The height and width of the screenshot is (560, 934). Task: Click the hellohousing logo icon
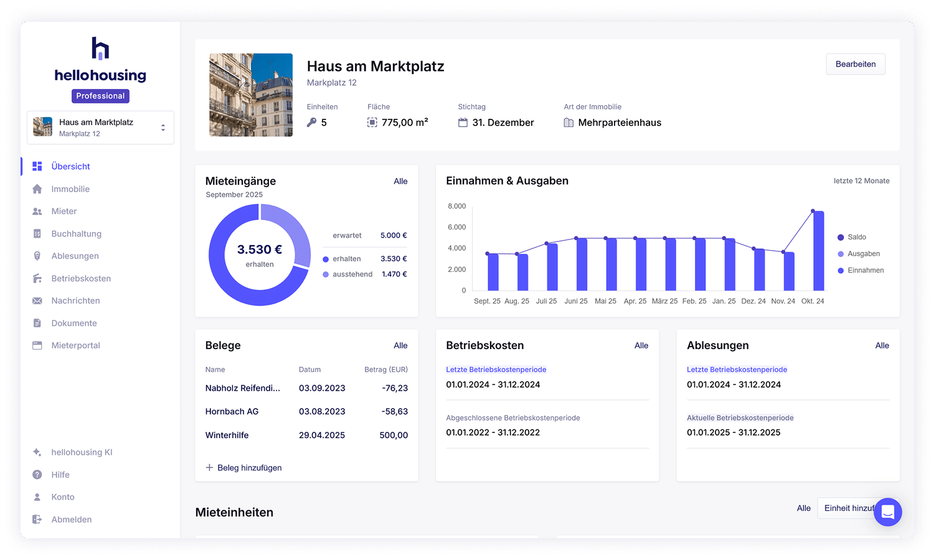(100, 49)
